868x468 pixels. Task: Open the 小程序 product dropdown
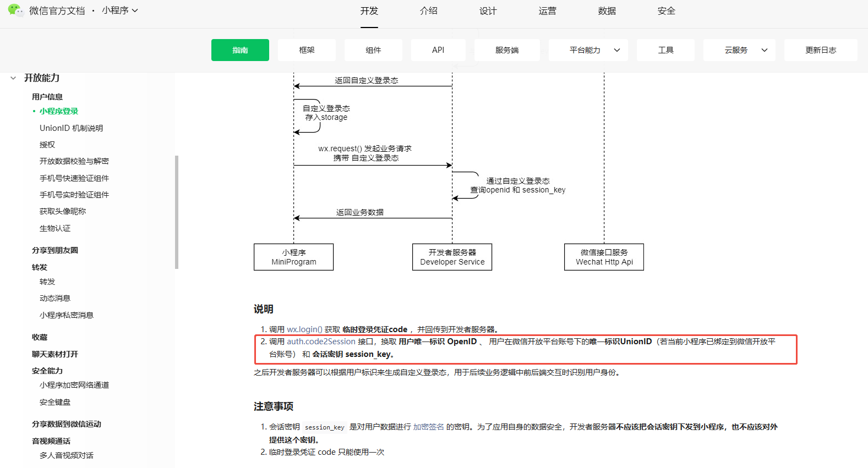pyautogui.click(x=119, y=10)
